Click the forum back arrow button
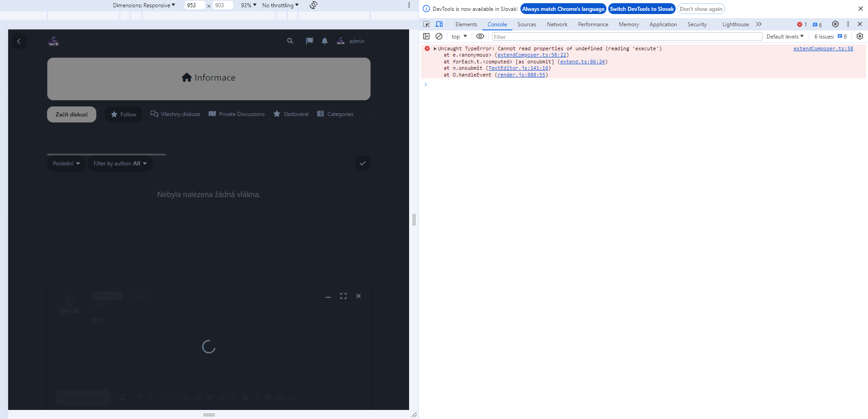 (x=19, y=41)
